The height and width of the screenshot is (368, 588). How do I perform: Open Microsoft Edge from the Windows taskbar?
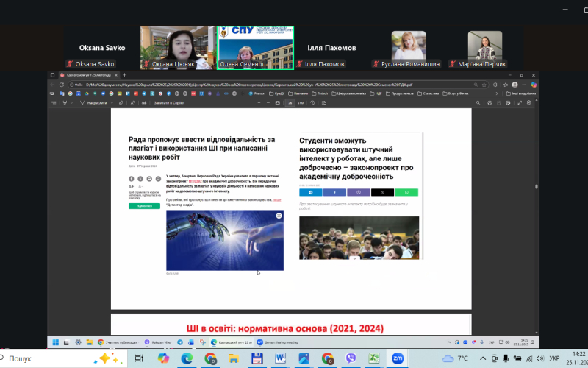186,358
